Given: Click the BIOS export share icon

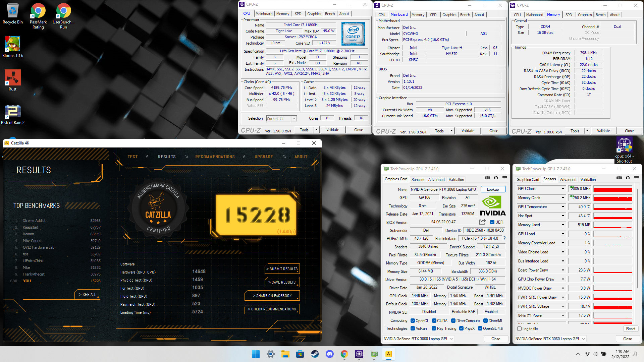Looking at the screenshot, I should coord(482,222).
